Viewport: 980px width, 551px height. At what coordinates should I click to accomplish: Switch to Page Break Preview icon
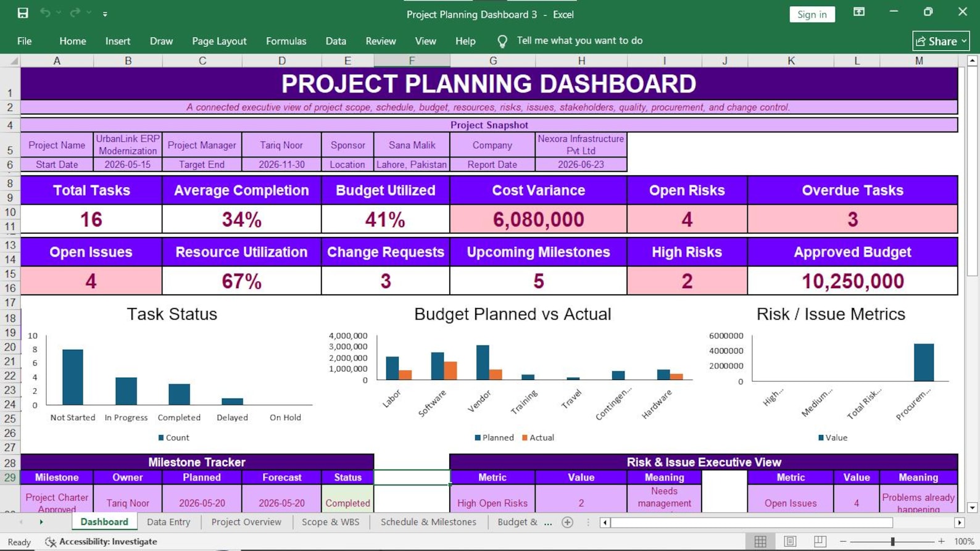point(820,542)
